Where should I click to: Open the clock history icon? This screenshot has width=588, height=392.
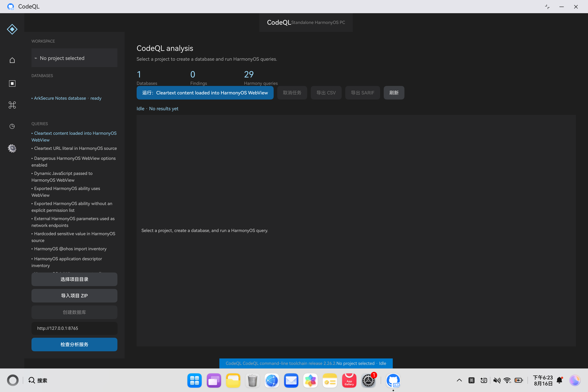(x=12, y=126)
